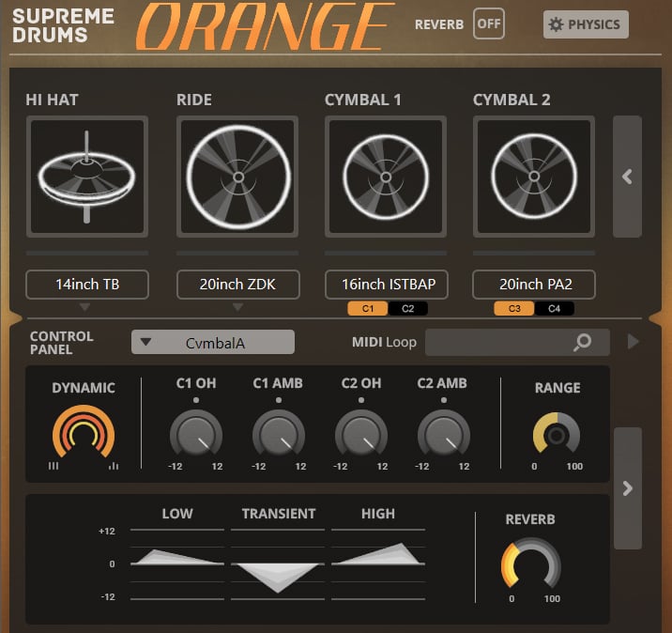Open the Physics settings button

pos(586,24)
